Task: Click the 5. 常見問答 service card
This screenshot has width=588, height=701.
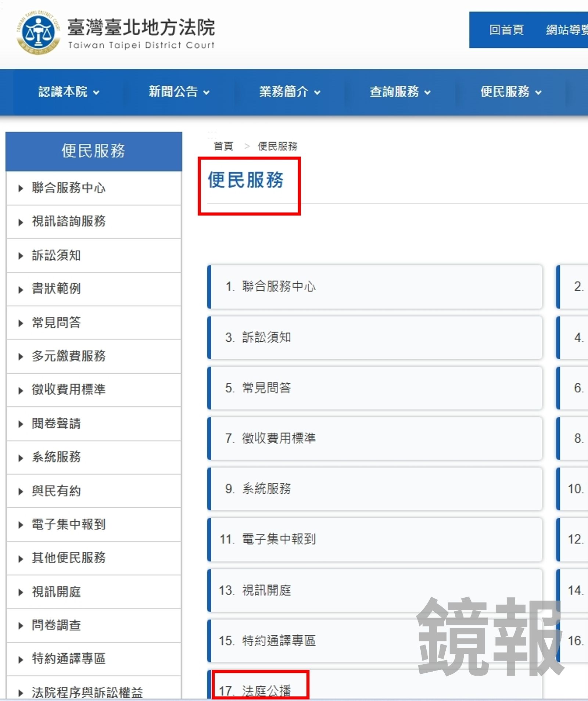Action: point(375,388)
